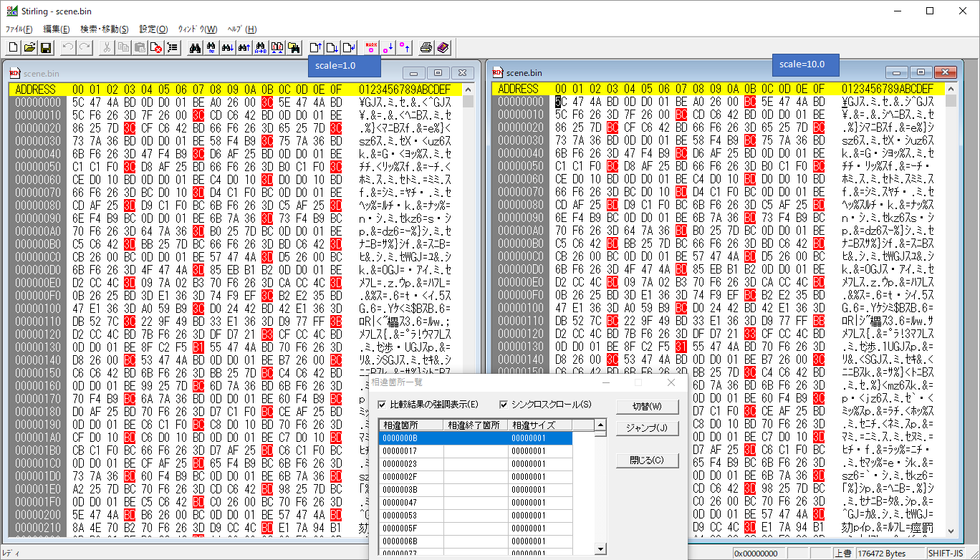Jump to next mark with down-arrow icon
The image size is (980, 560).
point(388,48)
